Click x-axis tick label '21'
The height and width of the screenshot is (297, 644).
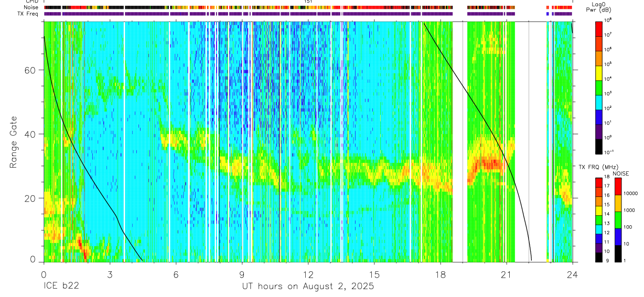[506, 274]
